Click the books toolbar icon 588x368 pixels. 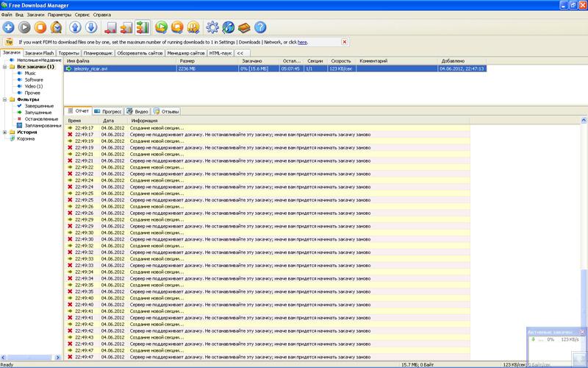tap(244, 27)
